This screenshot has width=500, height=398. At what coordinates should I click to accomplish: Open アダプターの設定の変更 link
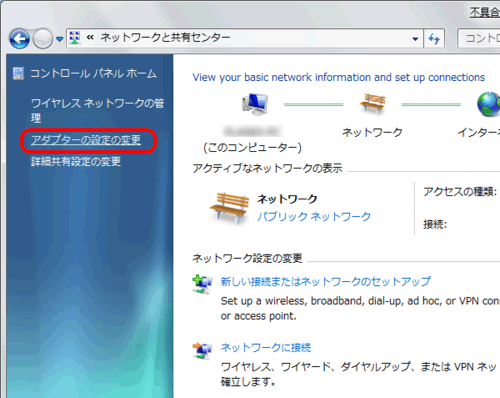[86, 140]
